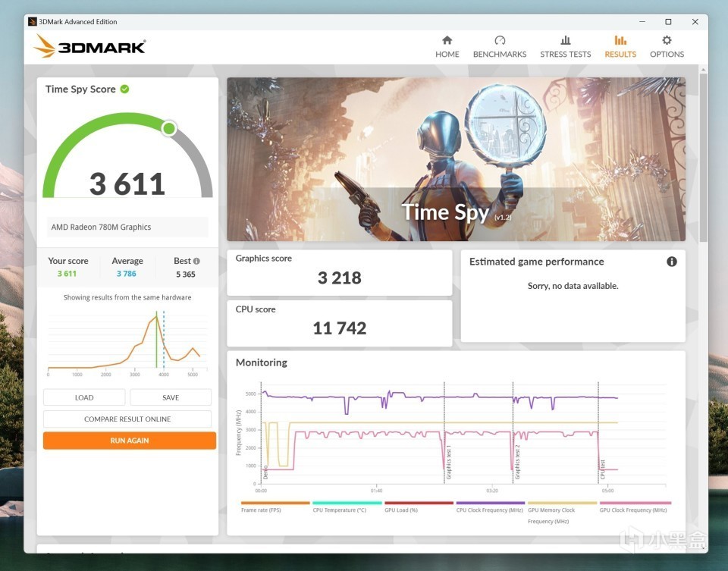Click the results orange bars icon
This screenshot has width=728, height=571.
tap(620, 40)
